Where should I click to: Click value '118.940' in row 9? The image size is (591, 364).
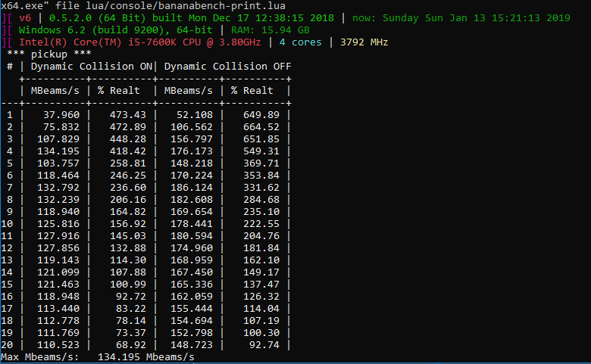click(58, 212)
